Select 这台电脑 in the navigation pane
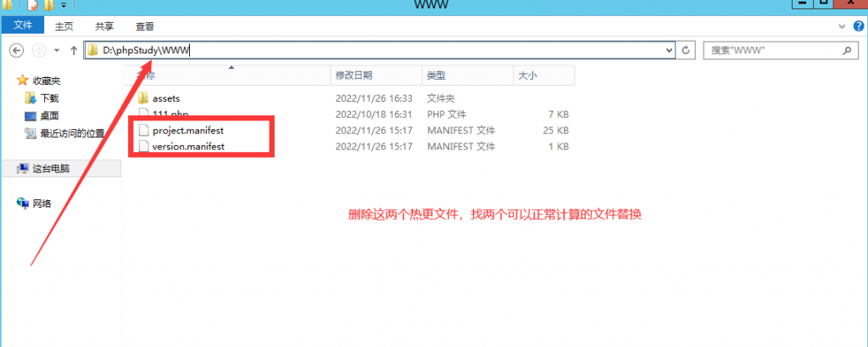 51,169
